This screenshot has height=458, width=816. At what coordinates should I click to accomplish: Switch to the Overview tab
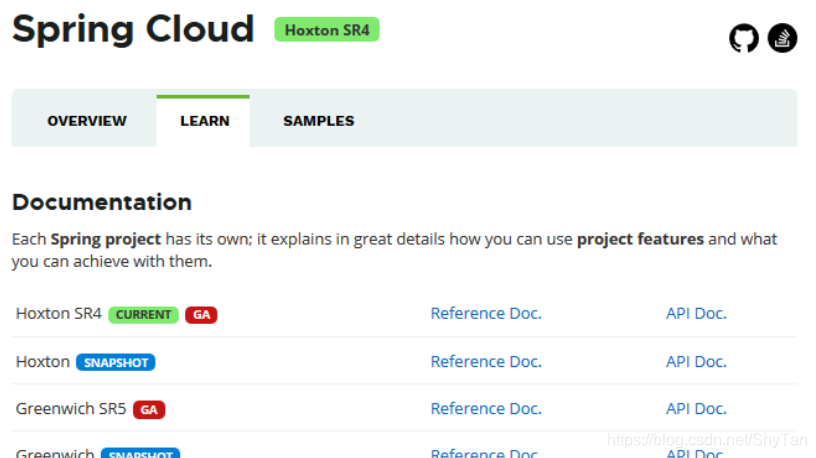[87, 121]
